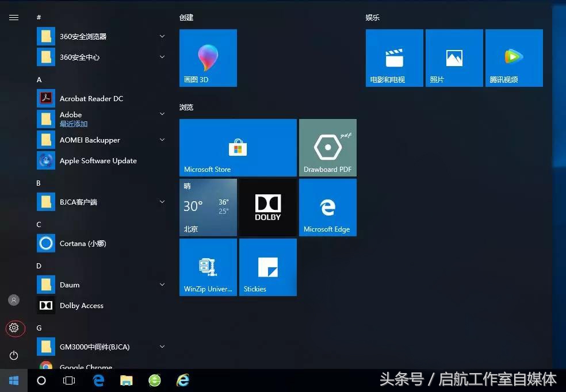Viewport: 566px width, 392px height.
Task: Click the Start button on the taskbar
Action: 14,381
